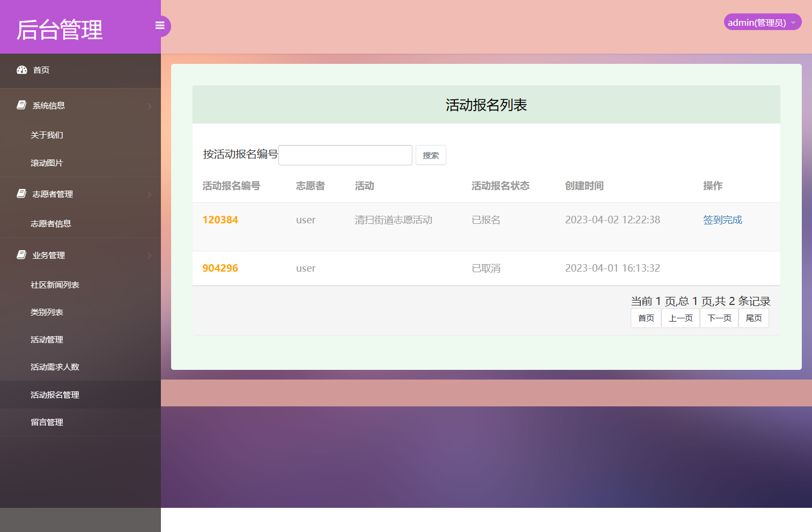Click the hamburger menu icon beside 后台管理
Viewport: 812px width, 532px height.
[160, 25]
